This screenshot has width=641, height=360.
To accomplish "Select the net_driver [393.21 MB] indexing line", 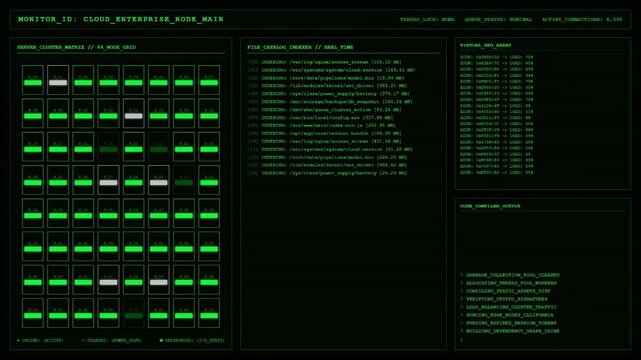I will coord(327,86).
